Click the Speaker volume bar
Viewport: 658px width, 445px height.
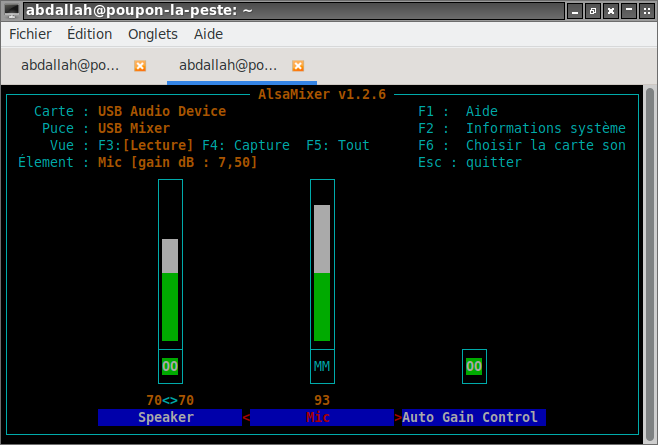[170, 264]
